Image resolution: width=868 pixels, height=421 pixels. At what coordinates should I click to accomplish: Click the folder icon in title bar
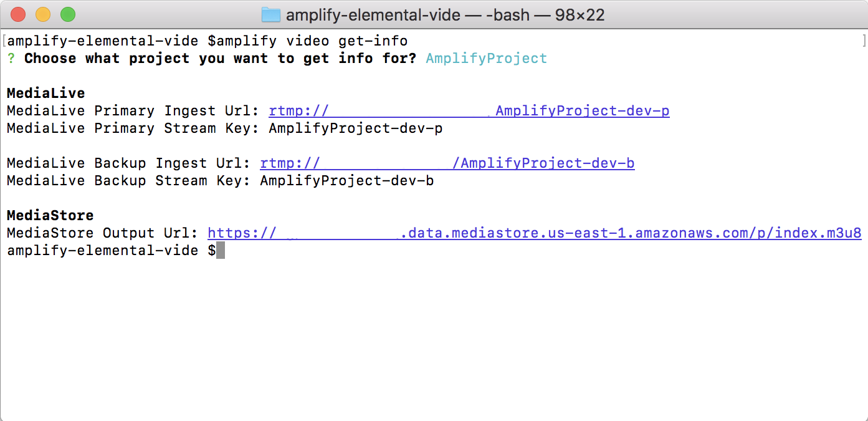click(271, 14)
